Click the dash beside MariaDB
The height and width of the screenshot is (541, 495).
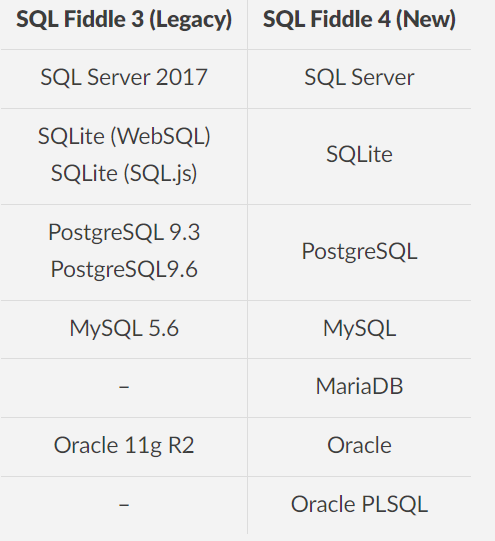(x=124, y=387)
